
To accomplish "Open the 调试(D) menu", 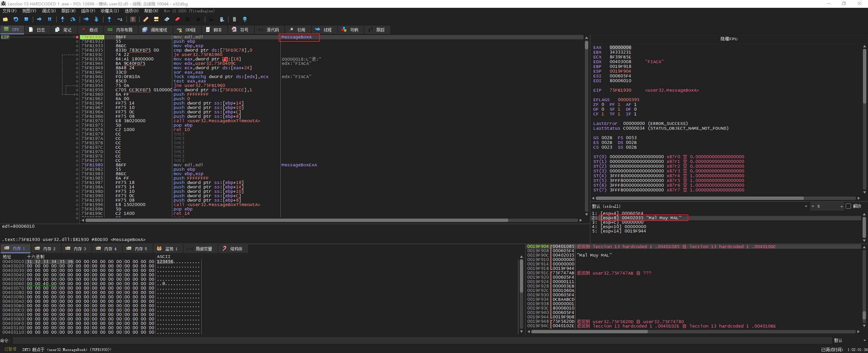I will tap(48, 11).
